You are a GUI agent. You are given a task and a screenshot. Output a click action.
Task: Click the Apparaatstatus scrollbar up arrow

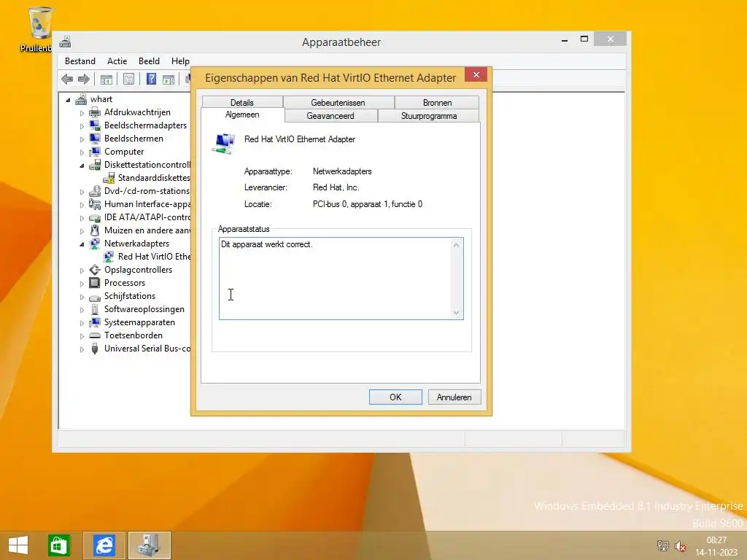point(456,245)
